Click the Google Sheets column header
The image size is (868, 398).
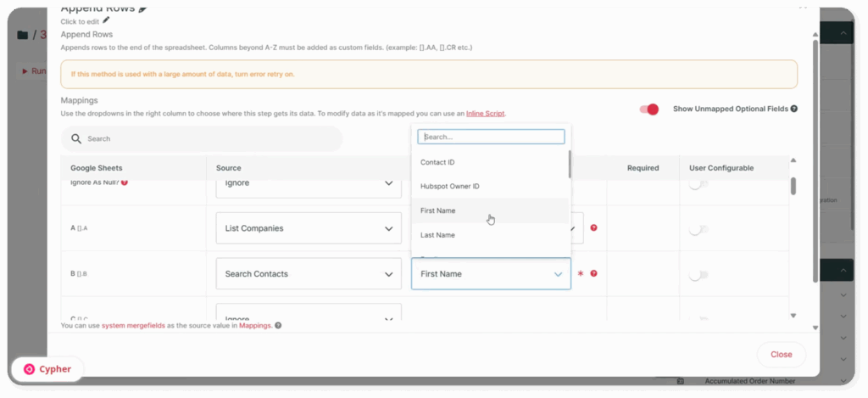pos(97,168)
